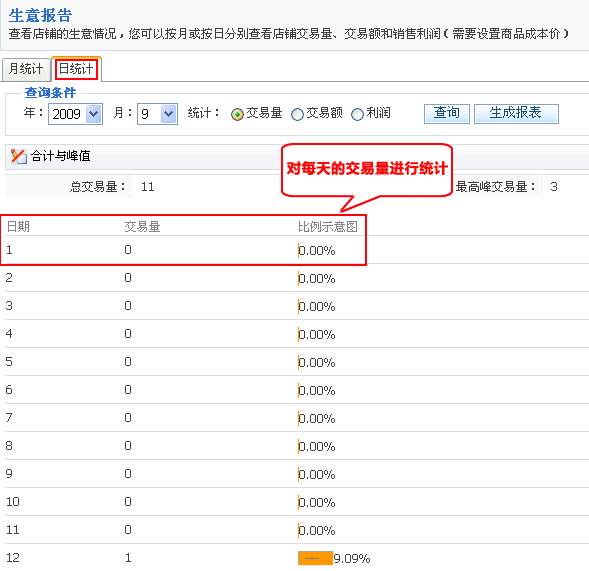
Task: Click the 日期 column header
Action: pyautogui.click(x=18, y=227)
